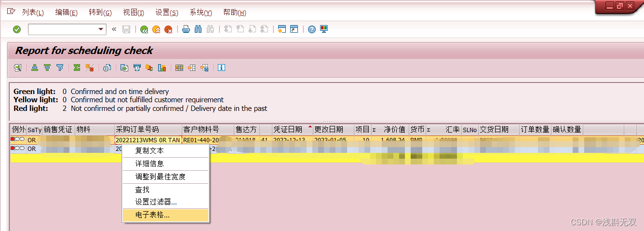Click cell 20221213WMS 0R TAN
This screenshot has height=231, width=644.
pyautogui.click(x=148, y=140)
